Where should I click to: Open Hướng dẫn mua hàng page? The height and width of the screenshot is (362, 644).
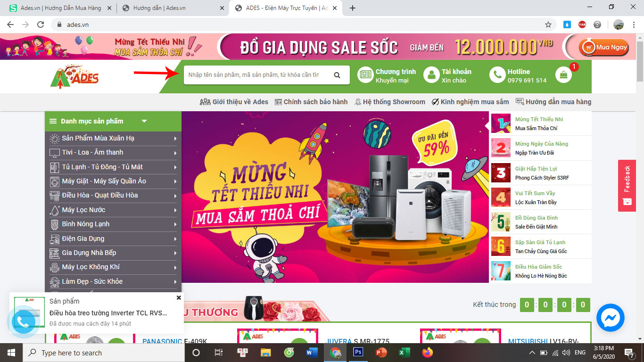(x=553, y=102)
